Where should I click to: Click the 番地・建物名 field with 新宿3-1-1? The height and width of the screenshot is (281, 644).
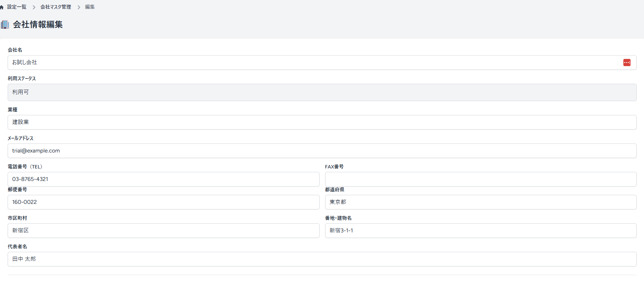[481, 231]
